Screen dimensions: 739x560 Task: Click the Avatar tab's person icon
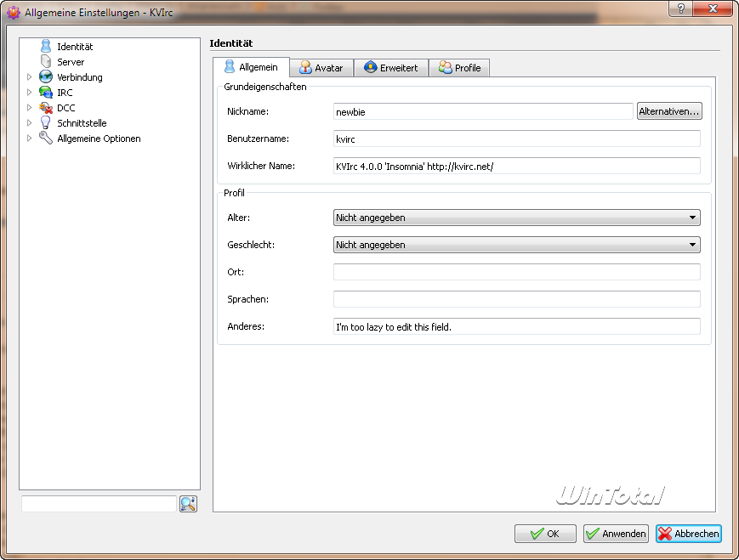point(305,67)
